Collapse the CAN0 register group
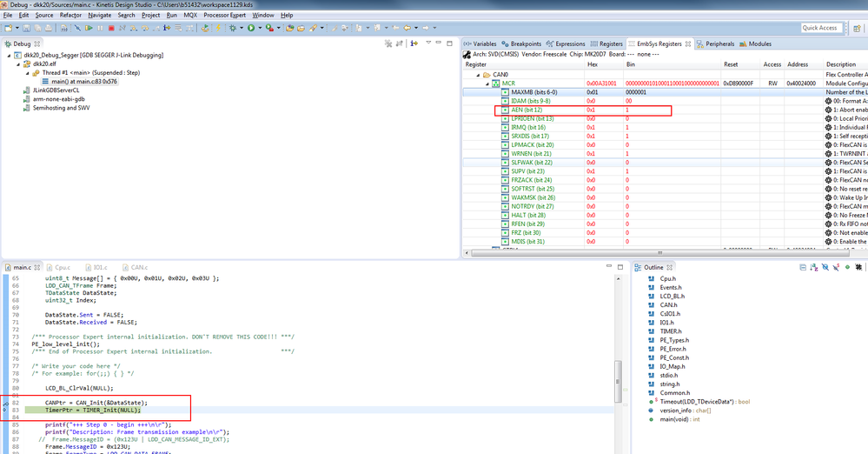Viewport: 868px width, 454px height. [x=477, y=75]
